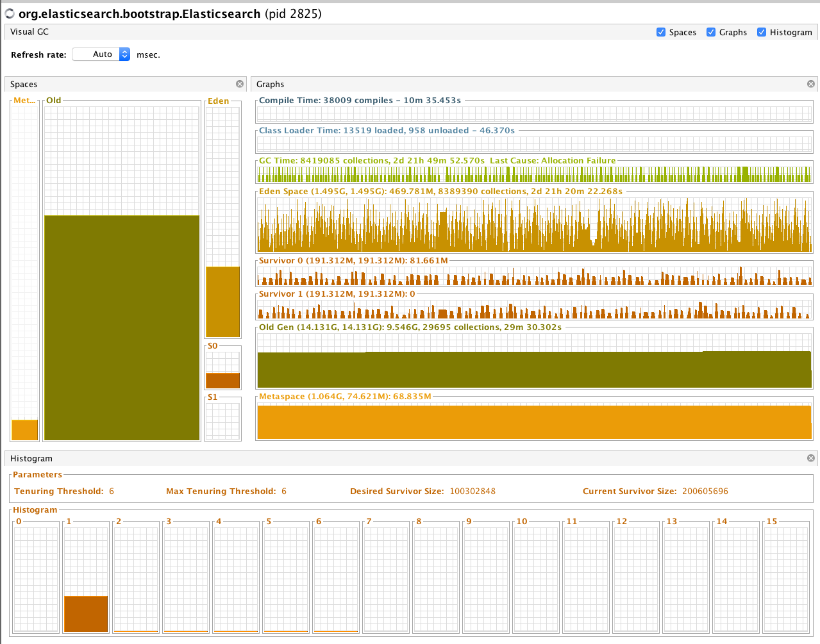The height and width of the screenshot is (644, 820).
Task: Disable the Histogram checkbox
Action: (x=762, y=32)
